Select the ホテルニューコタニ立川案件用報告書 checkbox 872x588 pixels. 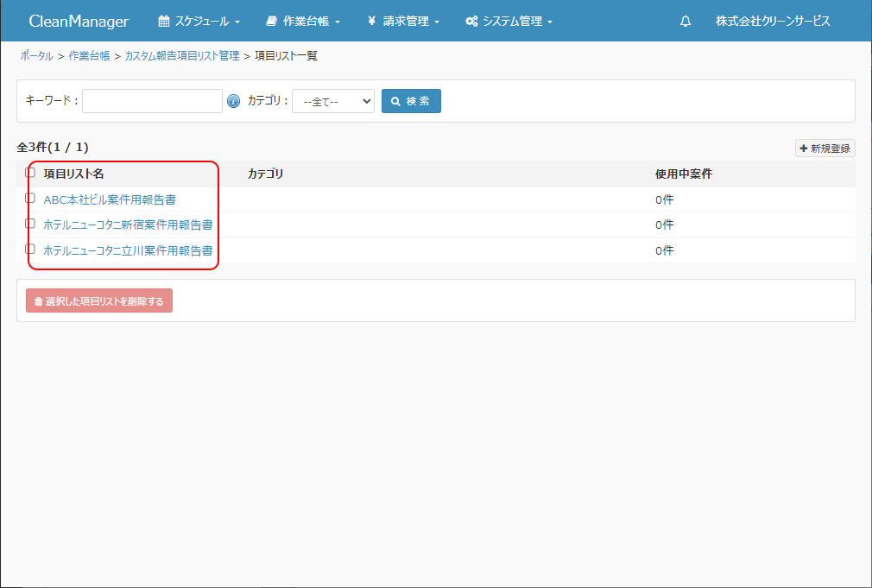[30, 249]
